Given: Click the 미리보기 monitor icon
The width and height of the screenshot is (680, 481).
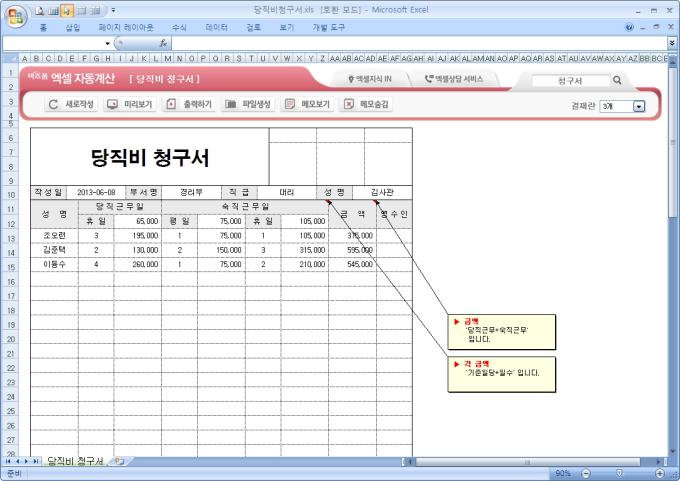Looking at the screenshot, I should click(x=112, y=104).
